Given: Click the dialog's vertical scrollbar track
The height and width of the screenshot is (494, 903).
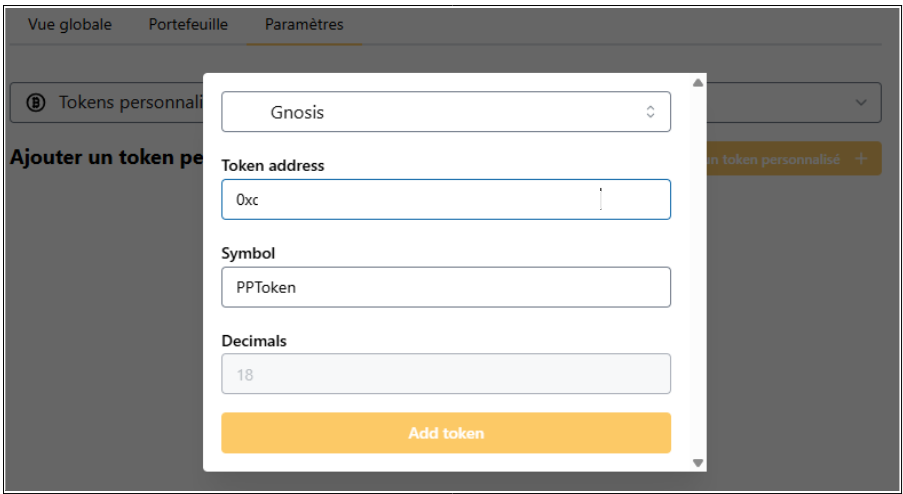Looking at the screenshot, I should tap(698, 270).
